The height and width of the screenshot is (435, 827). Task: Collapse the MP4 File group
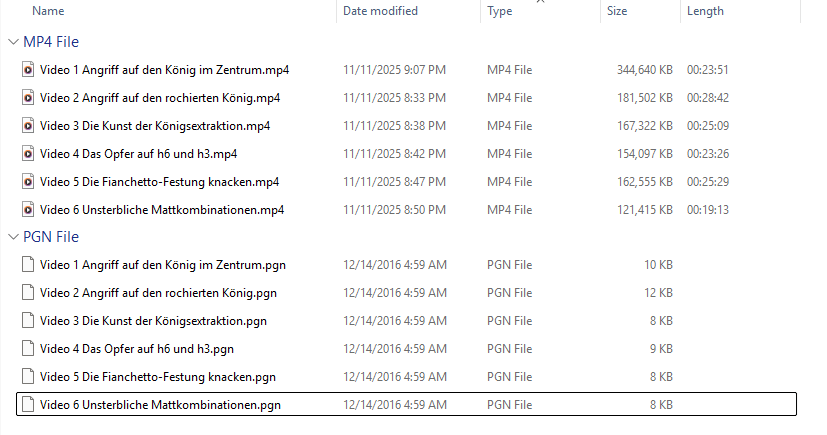12,42
